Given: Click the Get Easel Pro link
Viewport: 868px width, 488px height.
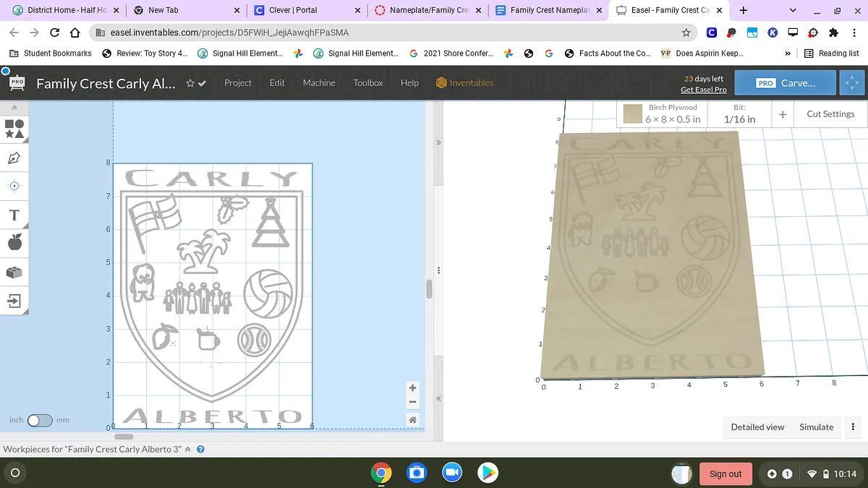Looking at the screenshot, I should pos(703,90).
